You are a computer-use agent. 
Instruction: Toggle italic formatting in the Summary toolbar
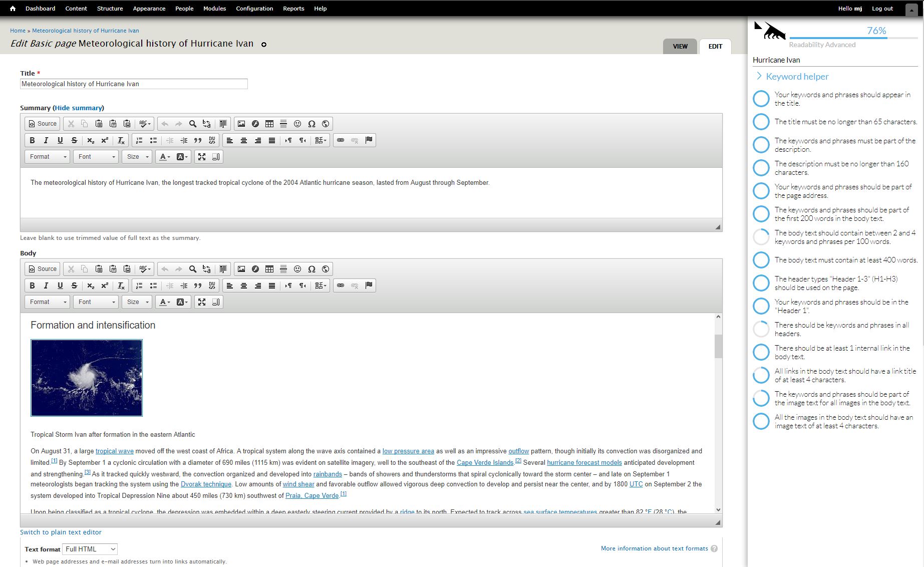46,140
